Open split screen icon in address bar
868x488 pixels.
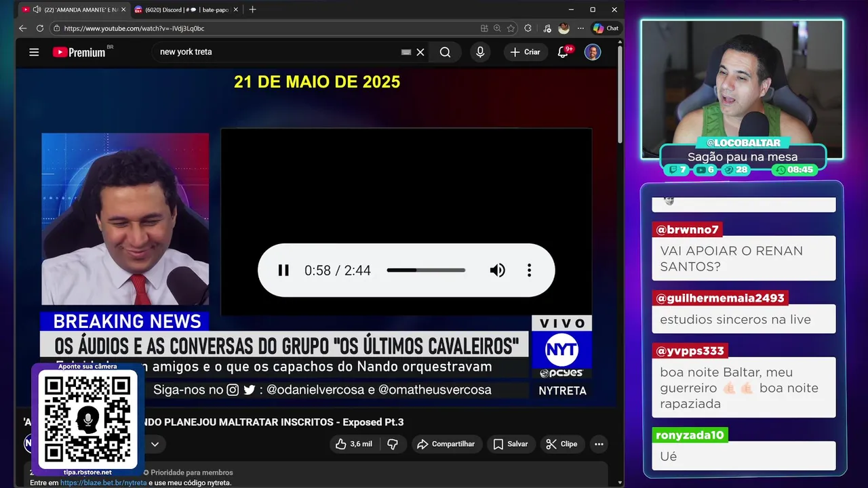click(484, 28)
